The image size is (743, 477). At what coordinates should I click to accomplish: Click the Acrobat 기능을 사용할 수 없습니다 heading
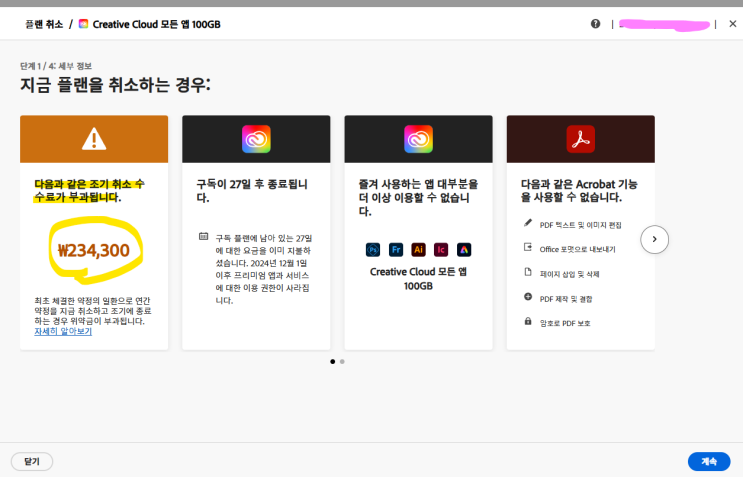579,190
